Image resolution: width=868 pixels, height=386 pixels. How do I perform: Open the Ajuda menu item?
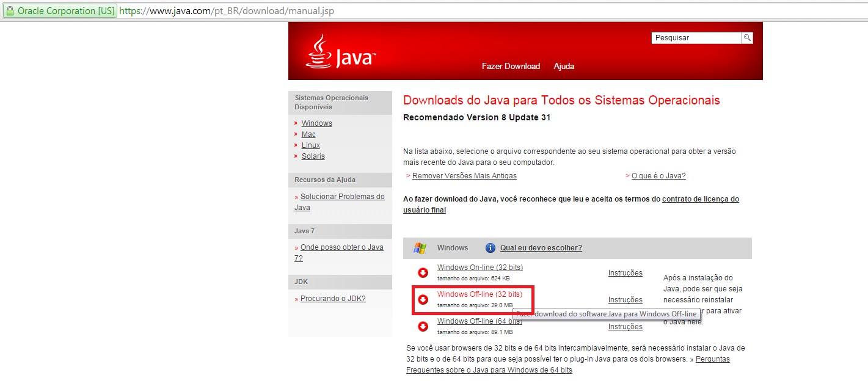[x=564, y=66]
